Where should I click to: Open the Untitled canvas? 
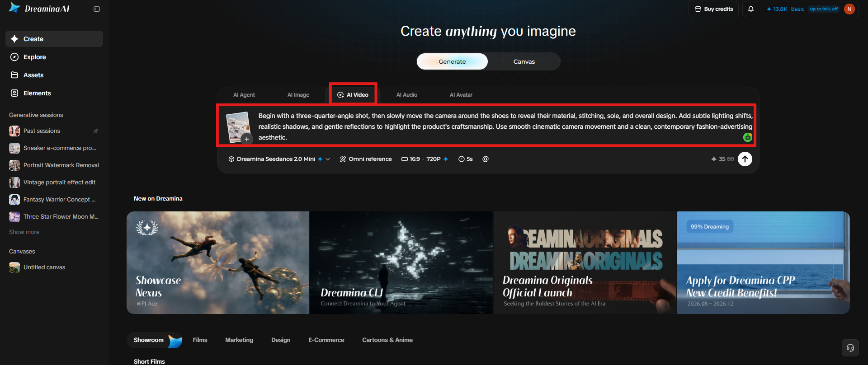click(54, 267)
